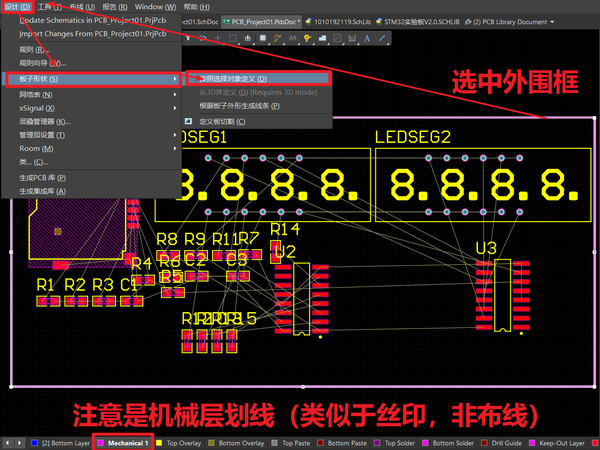Open the 报告 (R) menu
Screen dimensions: 600x450
(x=115, y=7)
